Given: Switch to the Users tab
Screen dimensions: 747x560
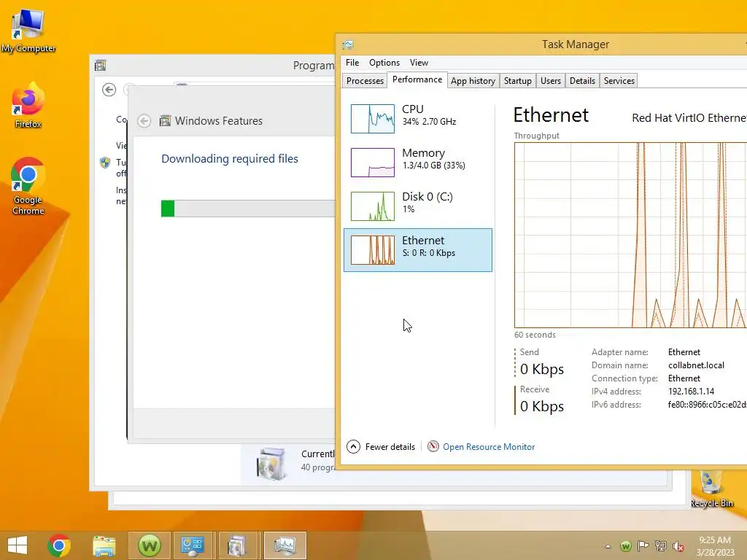Looking at the screenshot, I should 551,81.
